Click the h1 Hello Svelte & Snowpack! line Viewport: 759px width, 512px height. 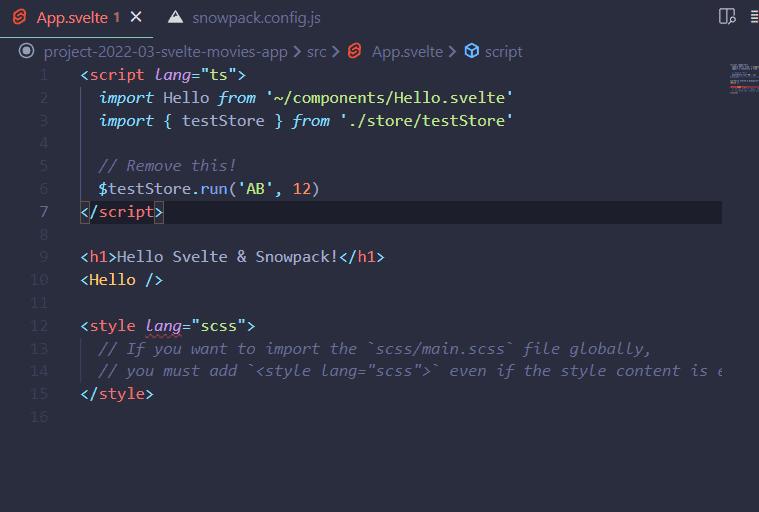232,257
